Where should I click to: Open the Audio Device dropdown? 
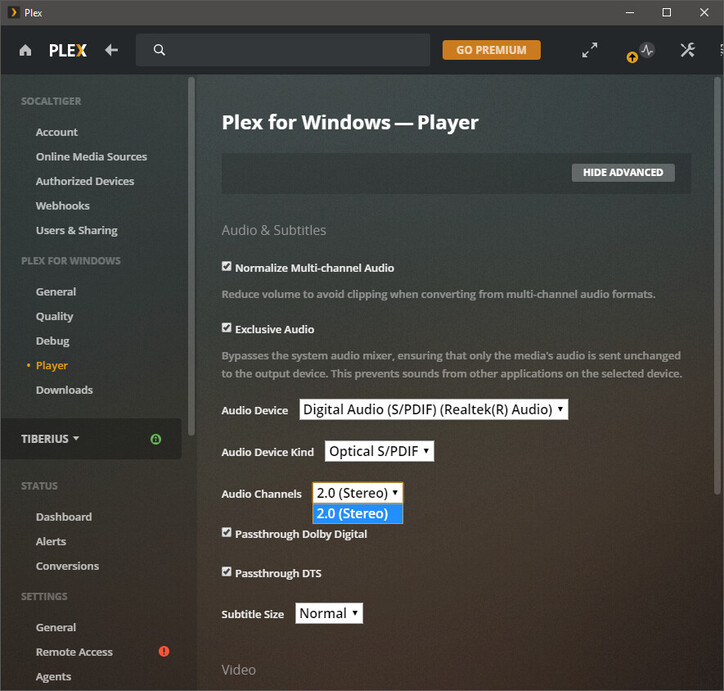pyautogui.click(x=434, y=409)
